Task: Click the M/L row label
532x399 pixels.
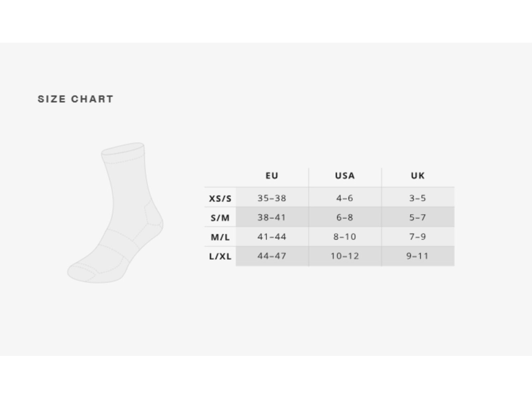Action: (x=220, y=237)
